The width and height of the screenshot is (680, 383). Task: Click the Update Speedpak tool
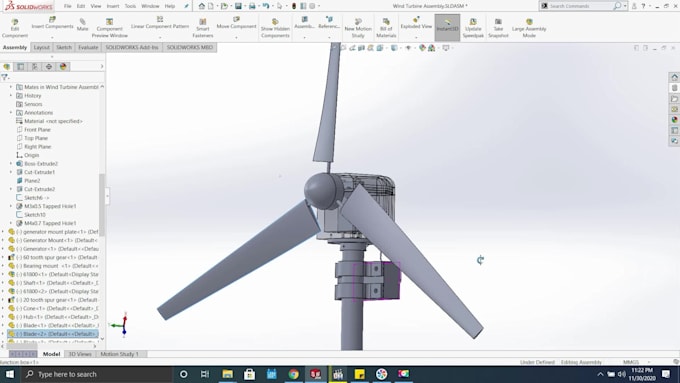[473, 28]
